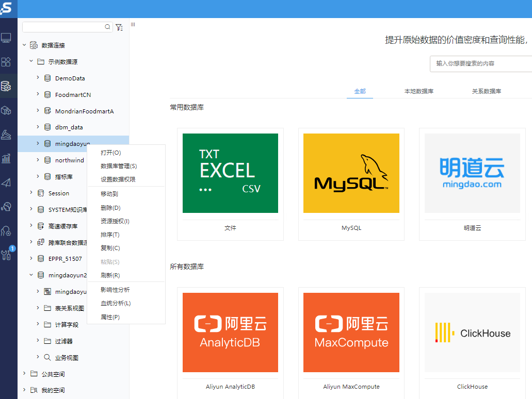The image size is (532, 399).
Task: Collapse the mingdaoyun2 node
Action: pos(31,275)
